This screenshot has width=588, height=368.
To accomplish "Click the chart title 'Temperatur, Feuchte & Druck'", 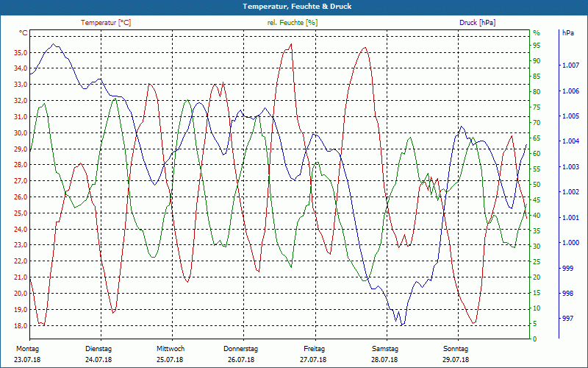I will (x=298, y=7).
